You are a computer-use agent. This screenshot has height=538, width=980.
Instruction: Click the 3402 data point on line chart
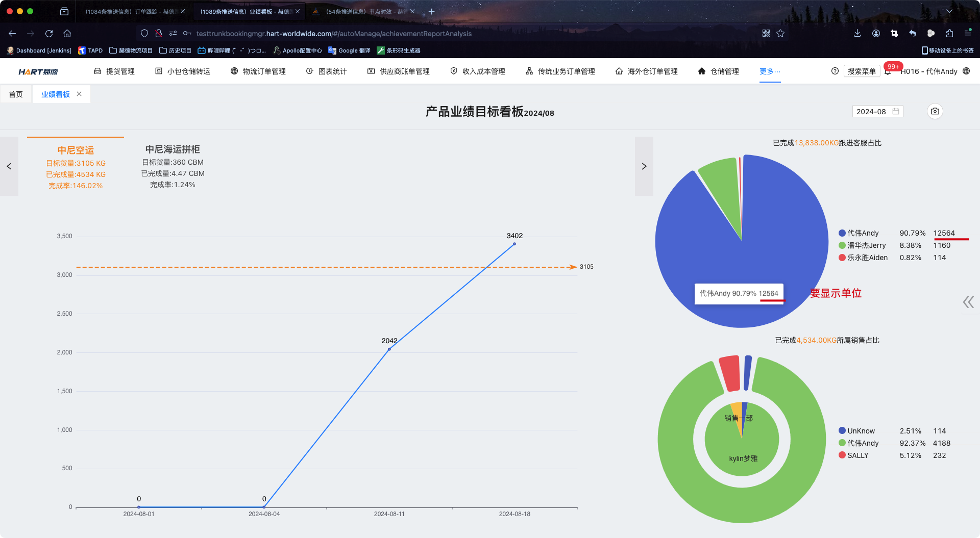[x=514, y=244]
